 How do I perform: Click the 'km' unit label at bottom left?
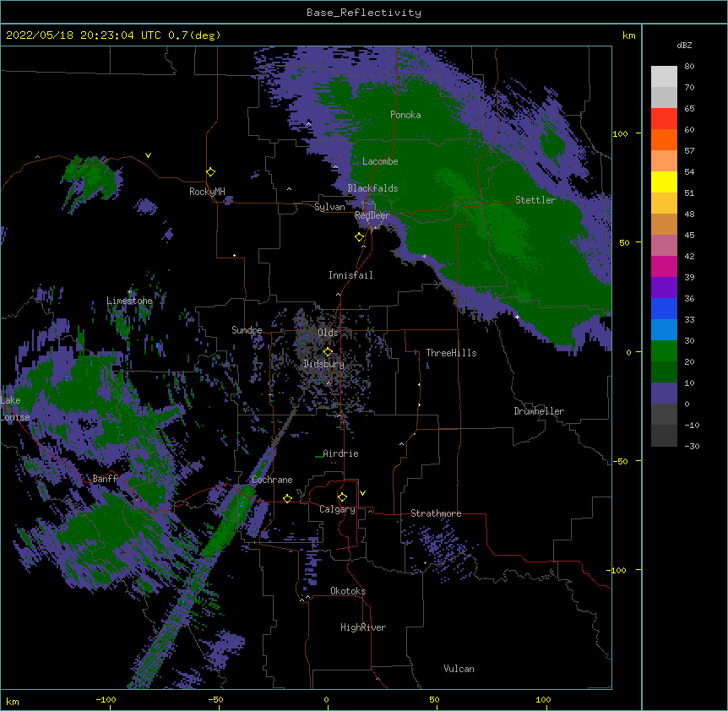(x=13, y=702)
